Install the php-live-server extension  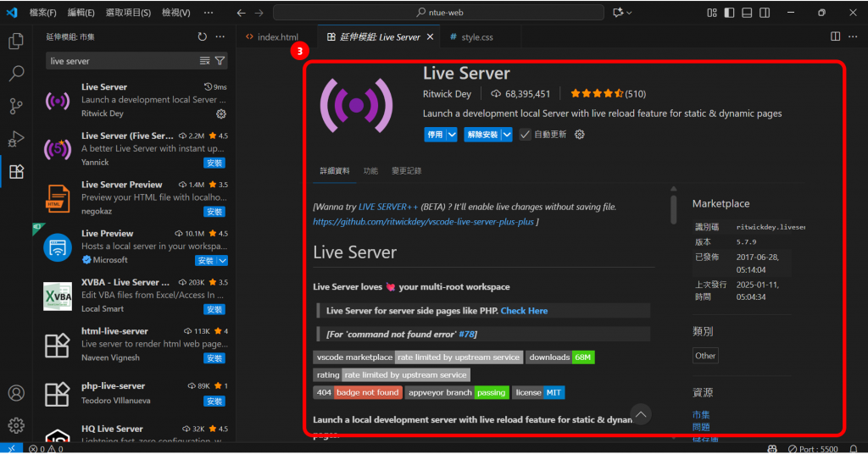214,401
